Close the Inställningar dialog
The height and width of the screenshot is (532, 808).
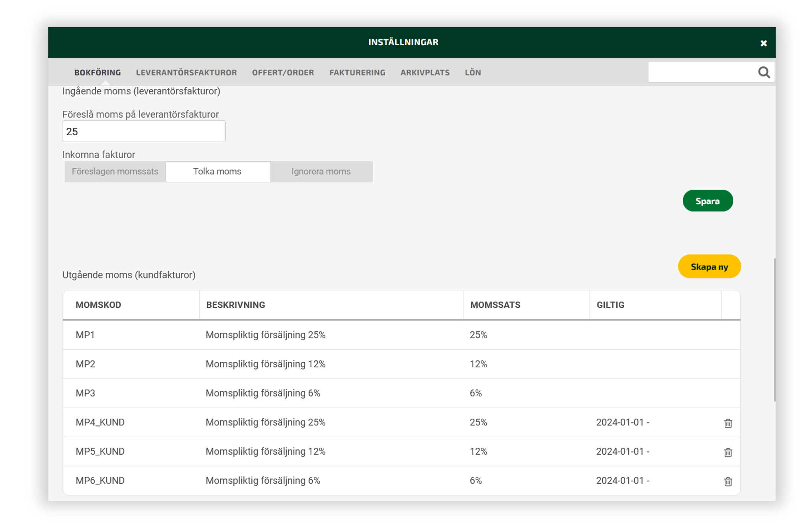coord(763,43)
